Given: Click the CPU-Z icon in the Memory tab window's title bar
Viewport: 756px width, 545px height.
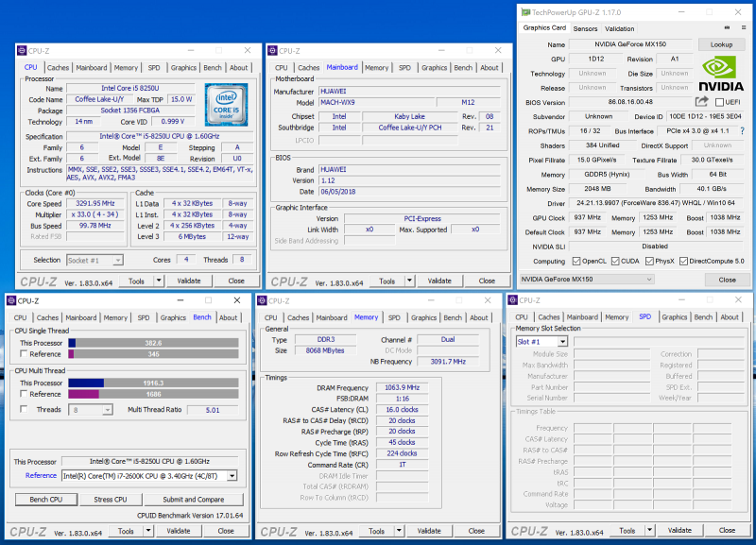Looking at the screenshot, I should tap(263, 300).
